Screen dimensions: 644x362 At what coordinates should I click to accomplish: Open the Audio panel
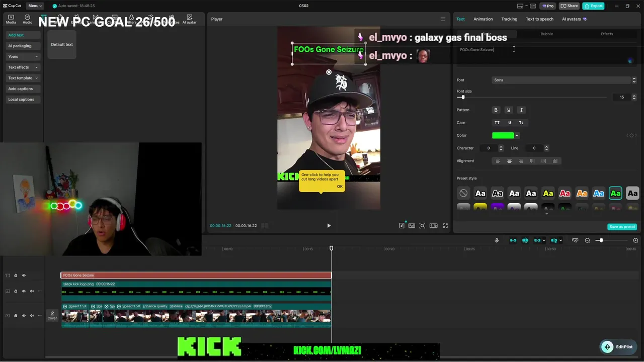(x=27, y=19)
